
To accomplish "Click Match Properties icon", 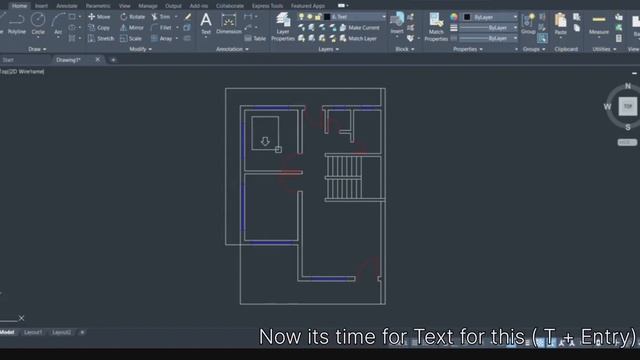I will [436, 27].
